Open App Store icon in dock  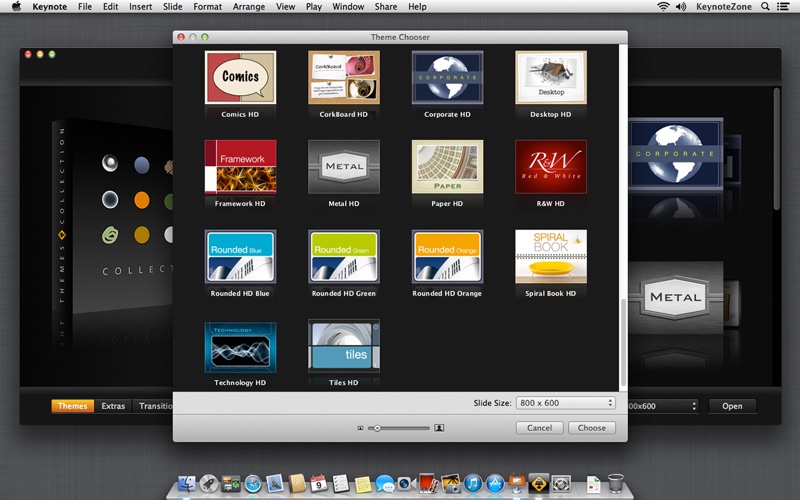[495, 483]
